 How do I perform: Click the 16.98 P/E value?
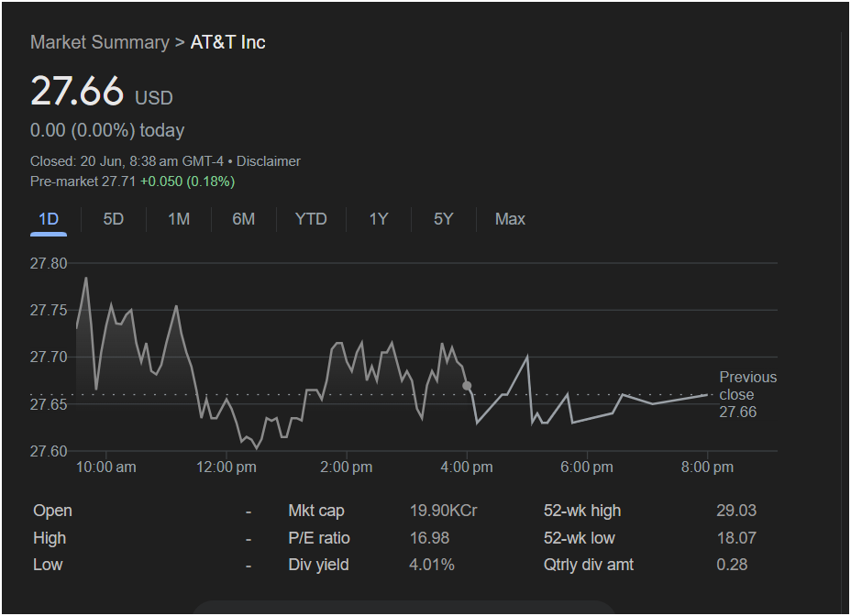tap(429, 538)
